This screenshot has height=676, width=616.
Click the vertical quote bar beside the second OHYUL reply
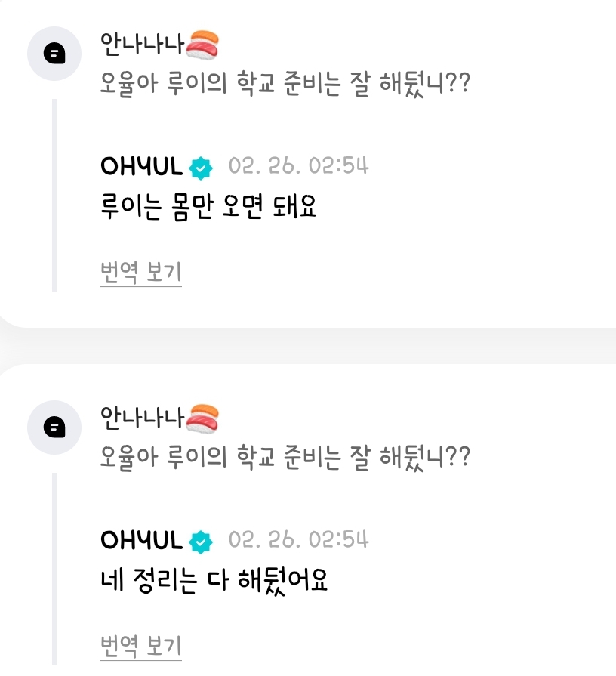pos(54,569)
